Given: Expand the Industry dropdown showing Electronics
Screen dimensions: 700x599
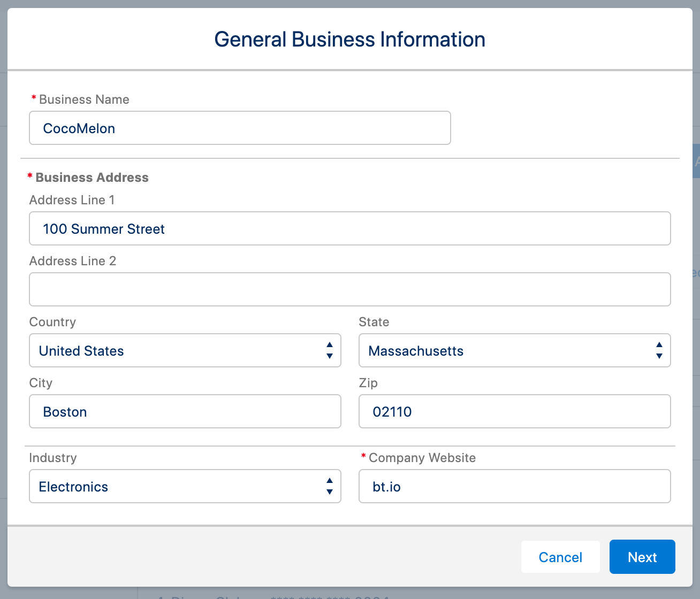Looking at the screenshot, I should (x=185, y=486).
